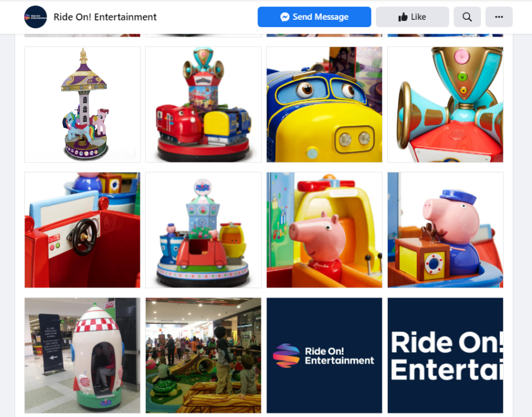Like the Ride On! Entertainment page

(413, 17)
